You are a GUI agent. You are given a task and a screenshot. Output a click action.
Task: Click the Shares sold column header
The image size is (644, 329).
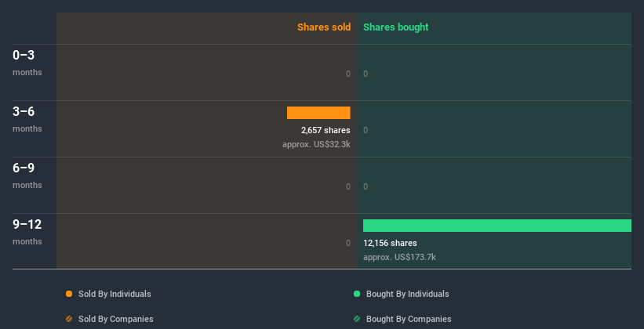tap(324, 27)
